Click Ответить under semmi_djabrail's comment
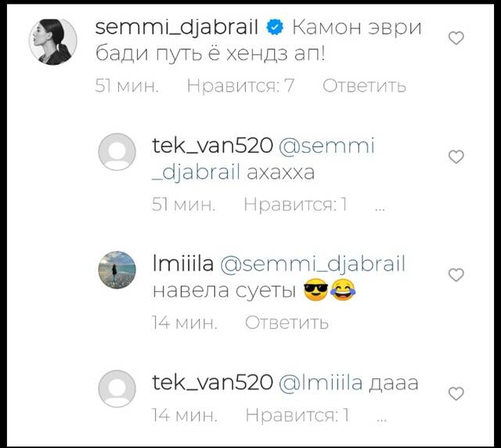 364,85
